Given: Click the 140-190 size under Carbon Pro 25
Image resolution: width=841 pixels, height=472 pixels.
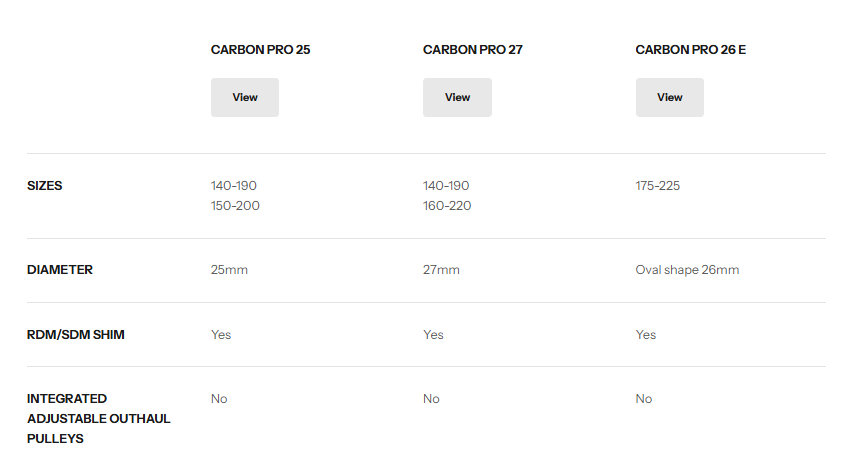Looking at the screenshot, I should (234, 186).
